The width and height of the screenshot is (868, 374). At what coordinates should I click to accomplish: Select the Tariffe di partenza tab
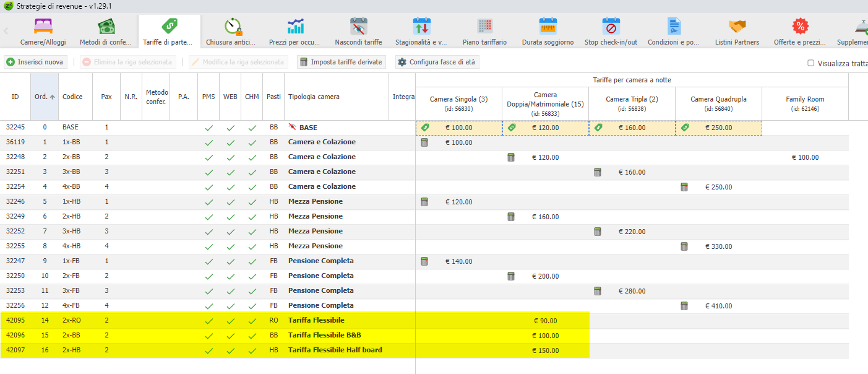click(168, 32)
